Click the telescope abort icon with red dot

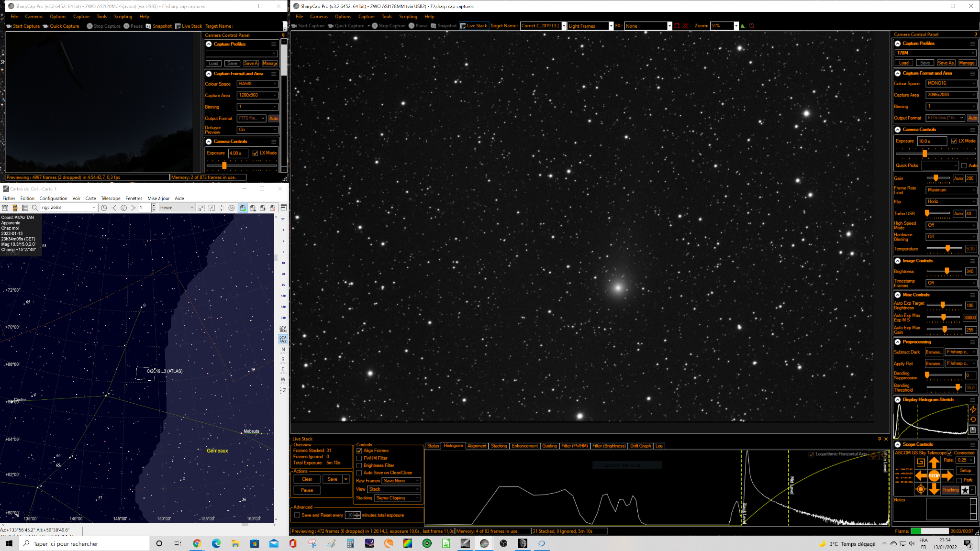tap(273, 208)
